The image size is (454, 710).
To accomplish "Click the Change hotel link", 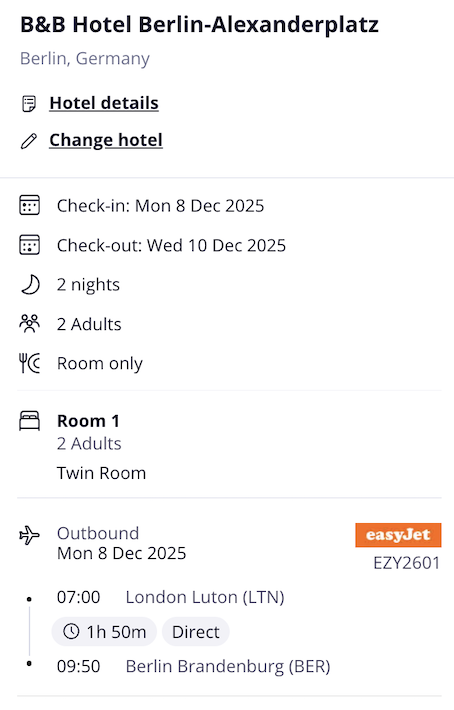I will coord(106,140).
